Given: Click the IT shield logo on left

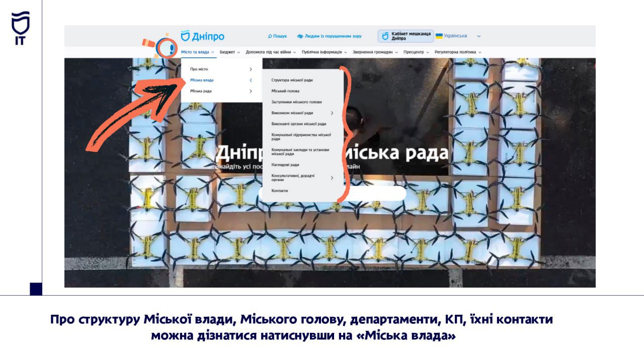Looking at the screenshot, I should [21, 28].
